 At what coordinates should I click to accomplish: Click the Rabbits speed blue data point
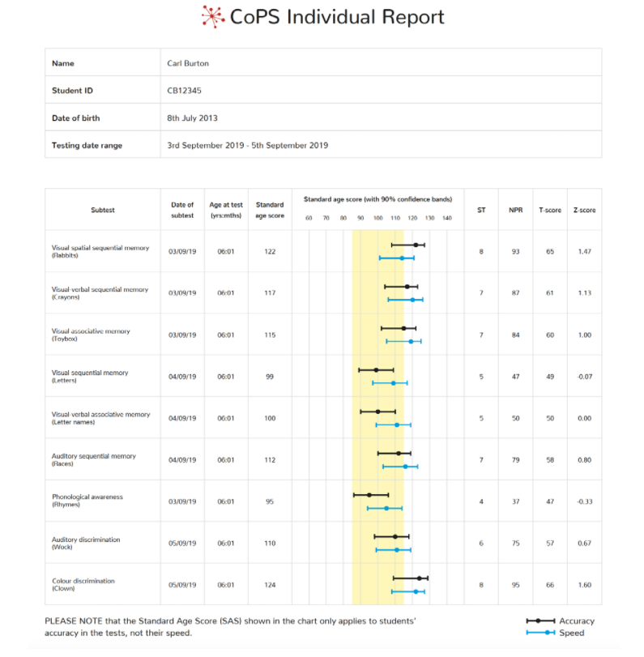[x=402, y=258]
